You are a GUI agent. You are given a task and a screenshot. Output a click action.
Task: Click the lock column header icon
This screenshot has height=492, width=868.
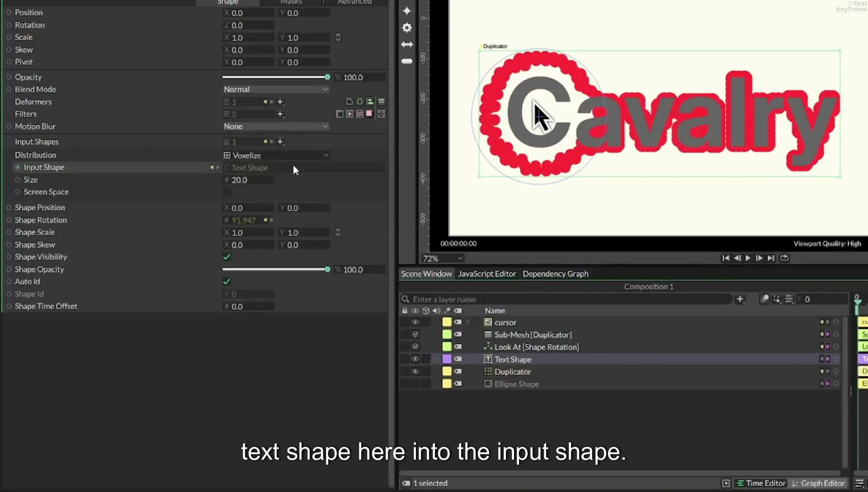pos(405,311)
